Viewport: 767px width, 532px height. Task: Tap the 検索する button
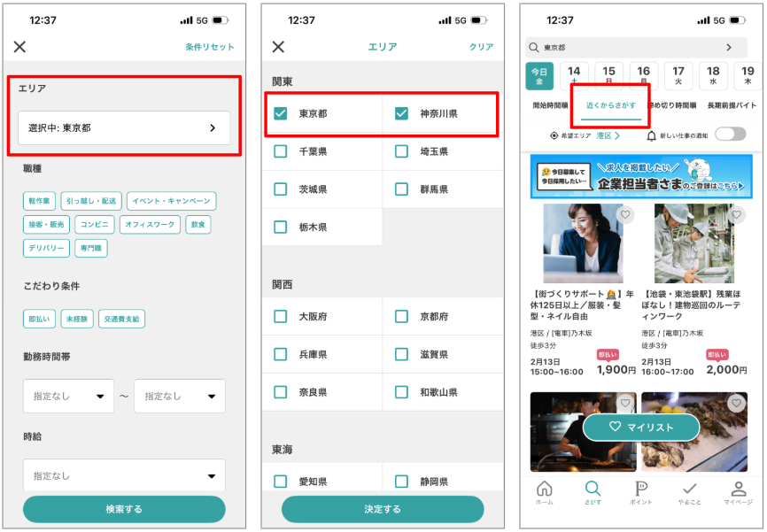pyautogui.click(x=124, y=509)
